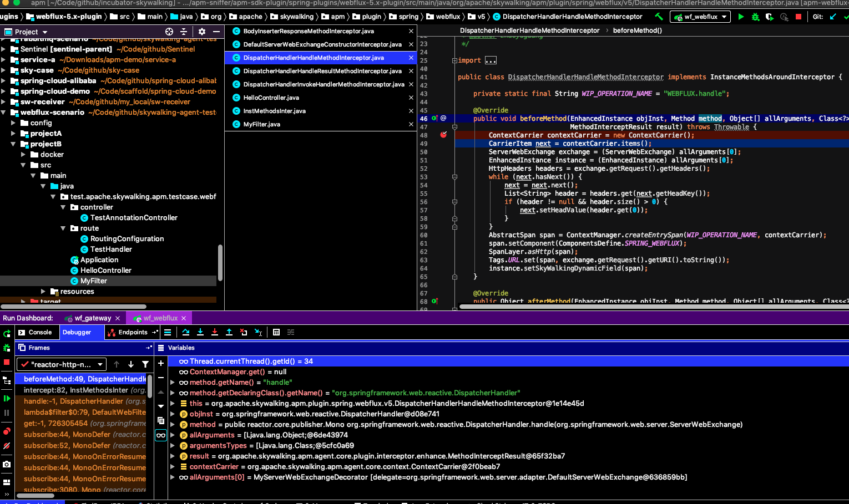
Task: Step Out using the up-arrow icon
Action: click(229, 332)
